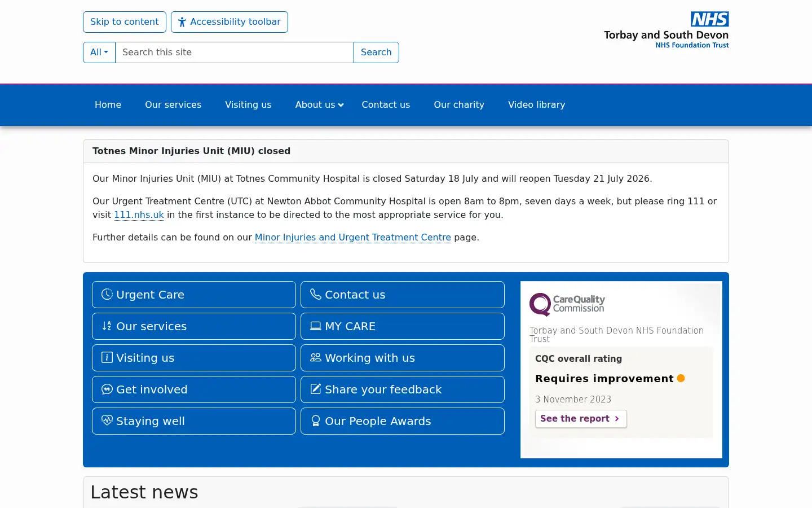Viewport: 812px width, 508px height.
Task: Click the accessibility person icon in the toolbar button
Action: (182, 22)
